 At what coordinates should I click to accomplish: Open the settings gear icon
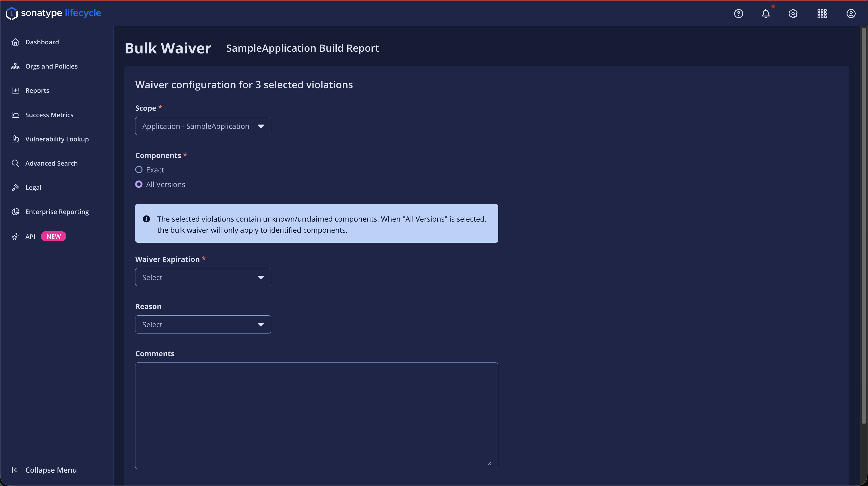[x=793, y=13]
